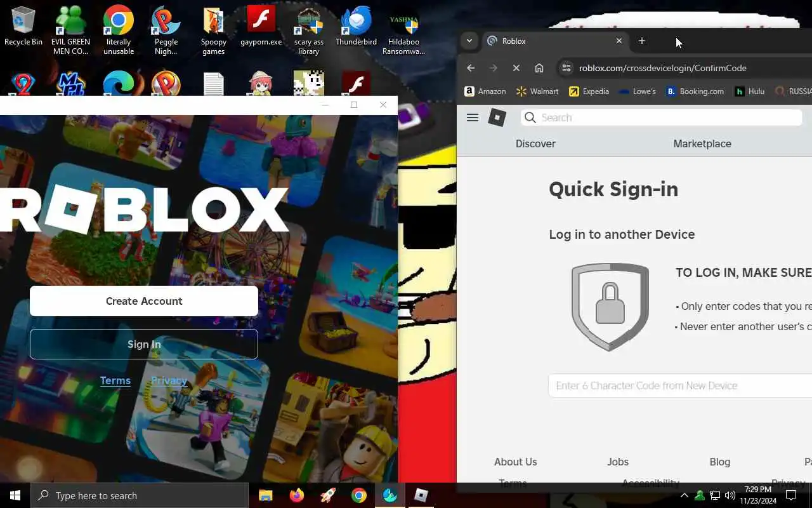The image size is (812, 508).
Task: Open the Amazon bookmark
Action: 485,91
